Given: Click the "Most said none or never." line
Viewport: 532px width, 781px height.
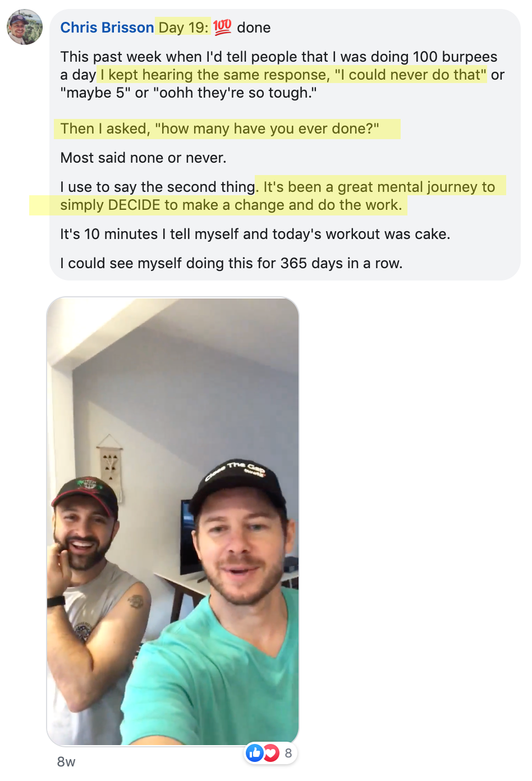Looking at the screenshot, I should 143,158.
